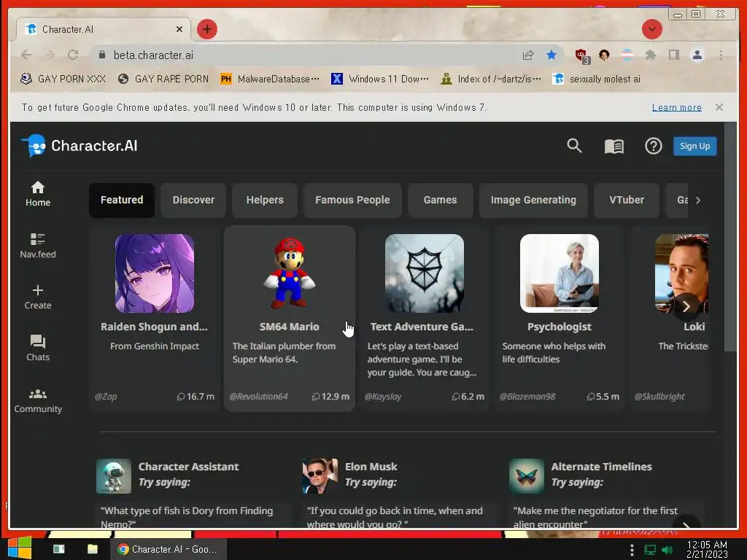Viewport: 747px width, 560px height.
Task: Close the Character.AI browser tab
Action: point(179,29)
